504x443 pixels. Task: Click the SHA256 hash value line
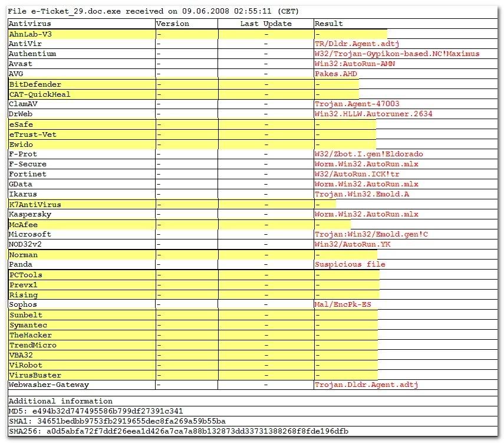[179, 431]
